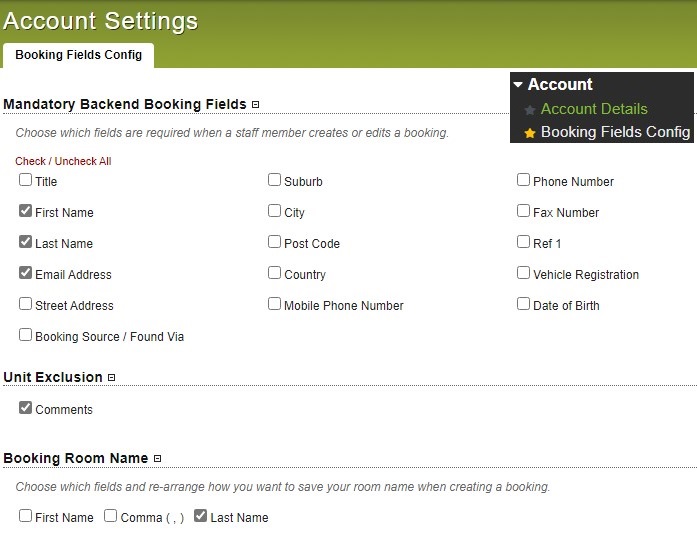
Task: Open the Booking Fields Config tab
Action: click(x=79, y=55)
